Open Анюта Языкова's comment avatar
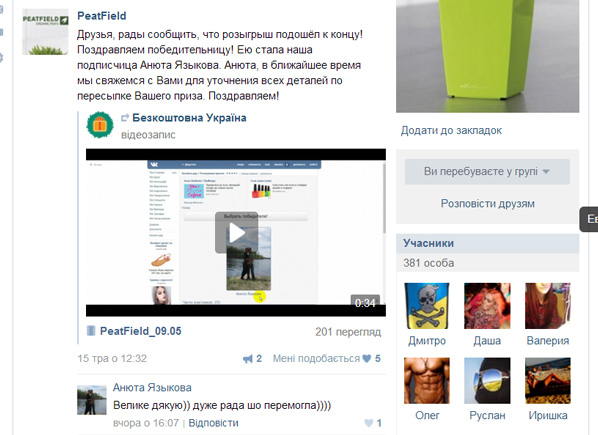The width and height of the screenshot is (598, 435). (92, 400)
